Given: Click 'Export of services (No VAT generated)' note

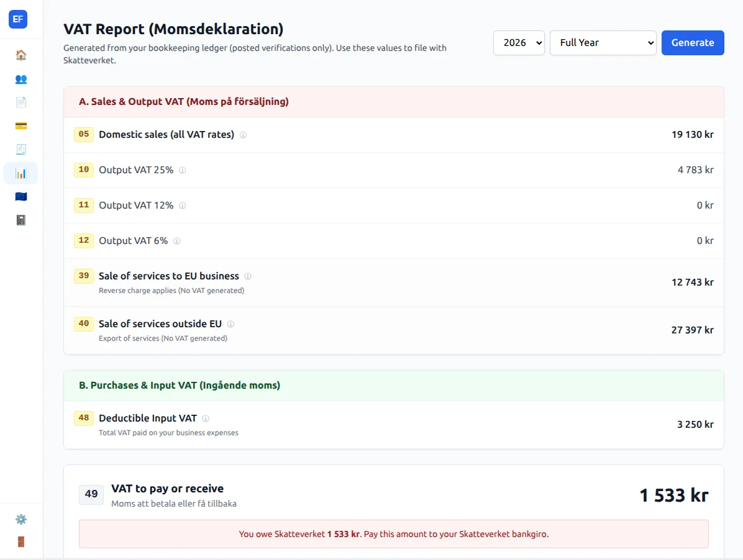Looking at the screenshot, I should [163, 338].
